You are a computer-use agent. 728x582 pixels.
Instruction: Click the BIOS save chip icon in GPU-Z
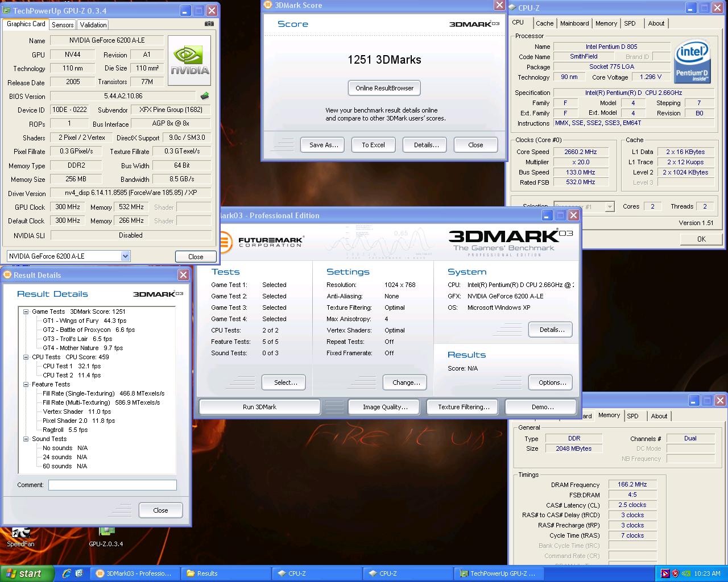tap(205, 96)
